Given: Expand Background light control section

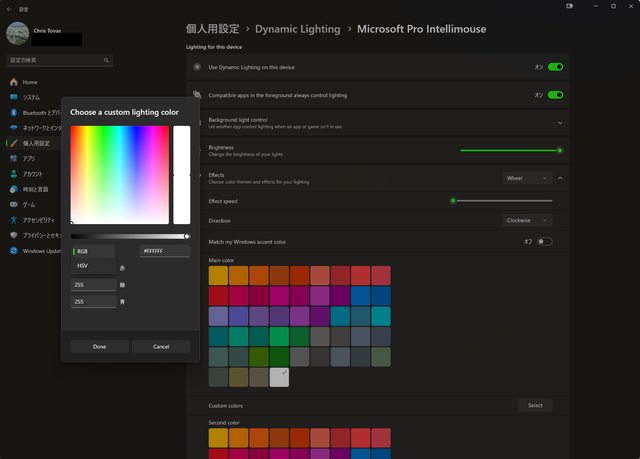Looking at the screenshot, I should click(x=560, y=123).
